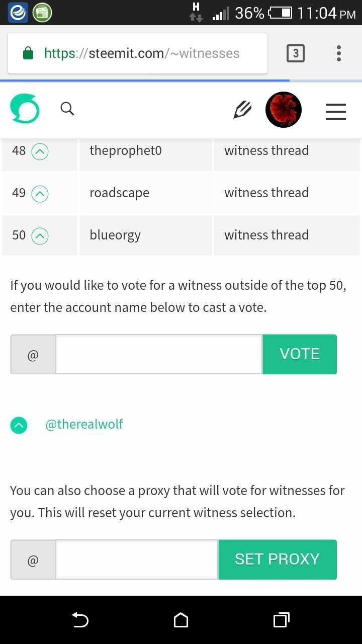Screen dimensions: 362x644
Task: Open the search magnifier icon
Action: click(67, 108)
